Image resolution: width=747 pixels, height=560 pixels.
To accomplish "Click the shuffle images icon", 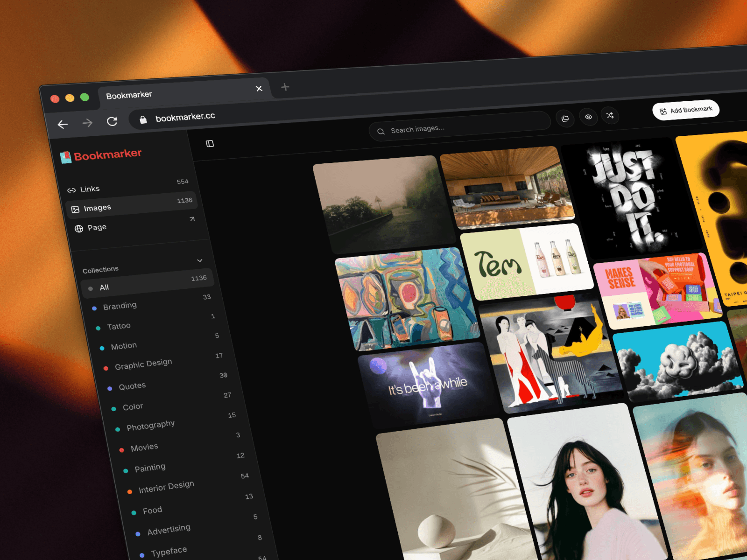I will click(610, 116).
